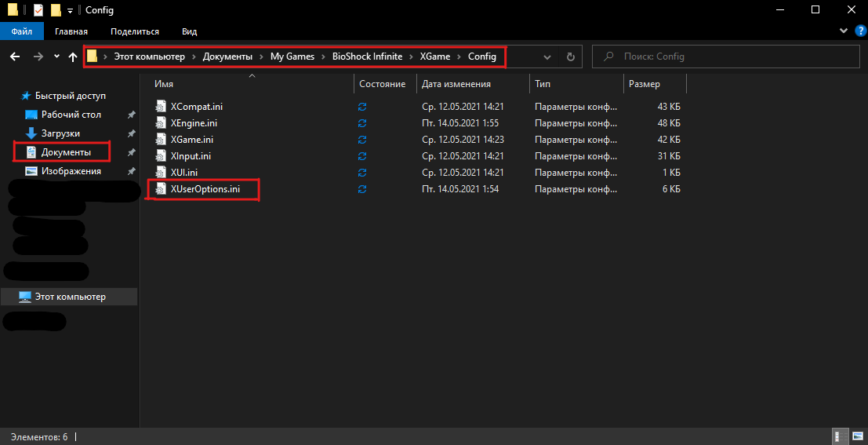Sort by the Состояние column header
Screen dimensions: 868x445
click(383, 84)
